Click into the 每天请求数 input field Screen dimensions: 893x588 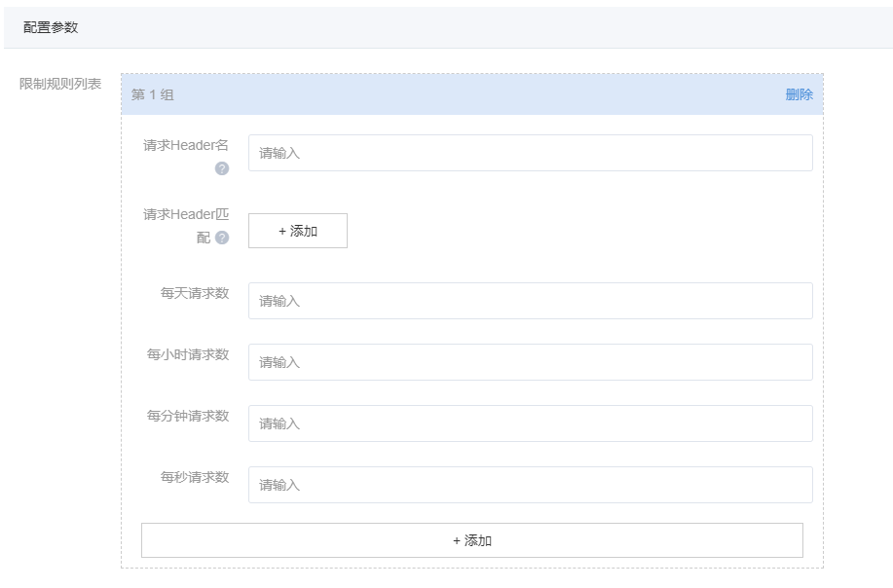click(x=530, y=301)
